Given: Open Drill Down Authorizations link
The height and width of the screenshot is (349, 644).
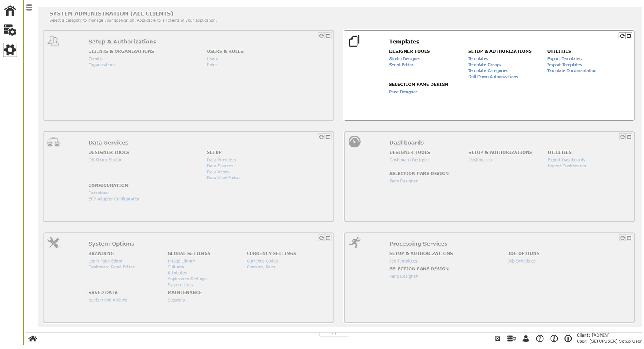Looking at the screenshot, I should tap(493, 77).
